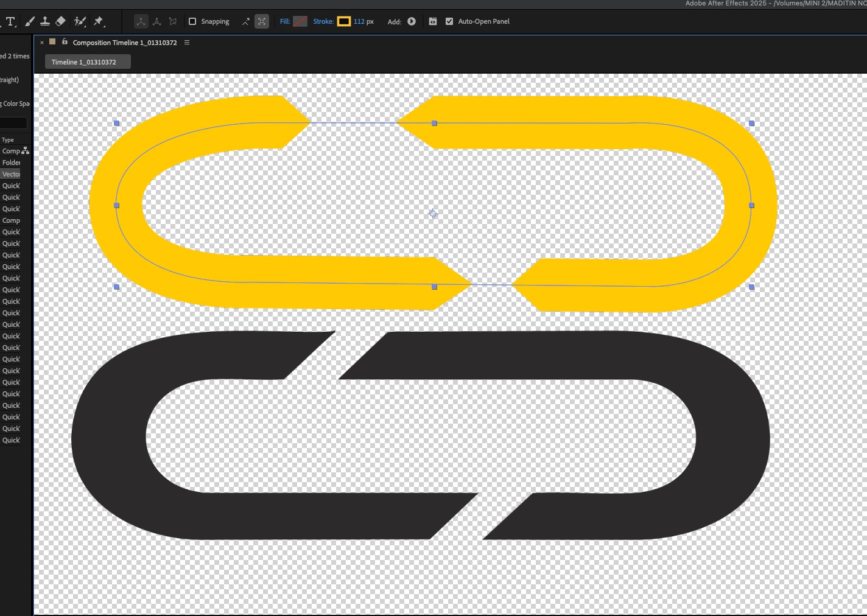867x616 pixels.
Task: Click the Composition Timeline 1_01310372 panel title
Action: point(125,43)
